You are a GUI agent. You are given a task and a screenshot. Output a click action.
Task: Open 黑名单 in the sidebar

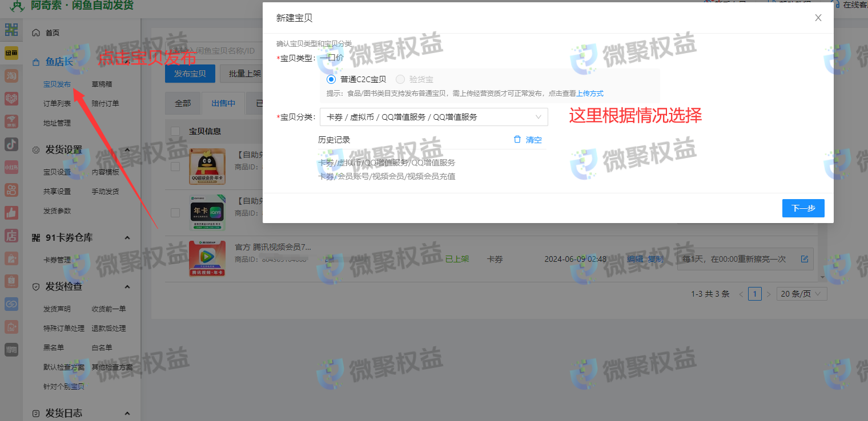point(54,348)
